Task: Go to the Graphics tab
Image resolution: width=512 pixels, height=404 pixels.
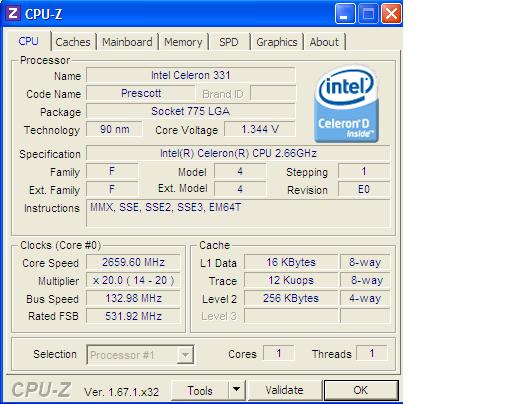Action: 277,42
